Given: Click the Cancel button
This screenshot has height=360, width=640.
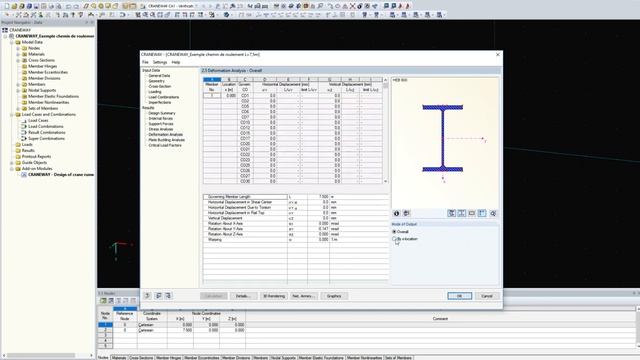Looking at the screenshot, I should click(487, 296).
